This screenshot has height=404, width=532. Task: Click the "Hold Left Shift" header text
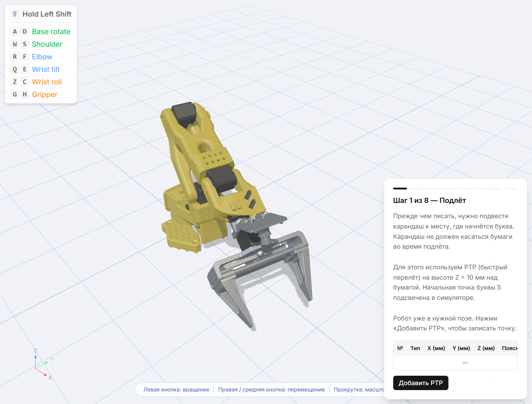pos(47,14)
